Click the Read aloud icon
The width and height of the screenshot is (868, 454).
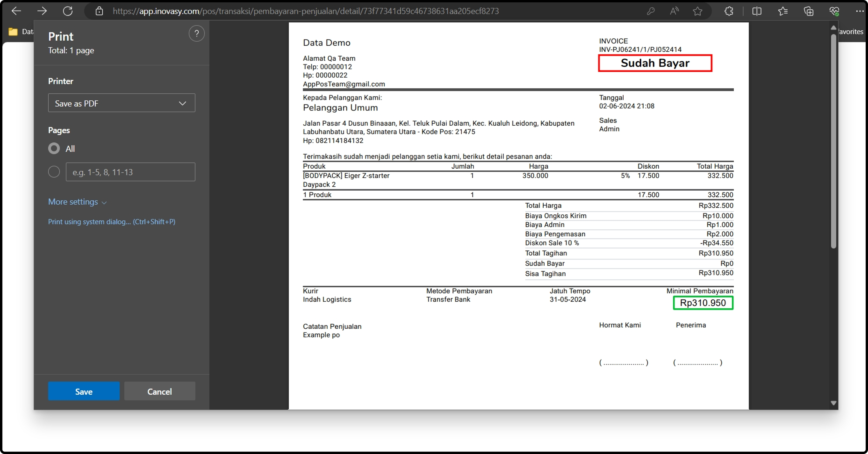[674, 11]
